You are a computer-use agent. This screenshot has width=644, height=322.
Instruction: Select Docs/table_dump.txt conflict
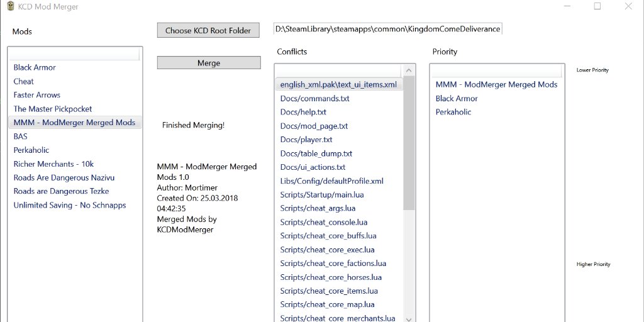[x=339, y=153]
